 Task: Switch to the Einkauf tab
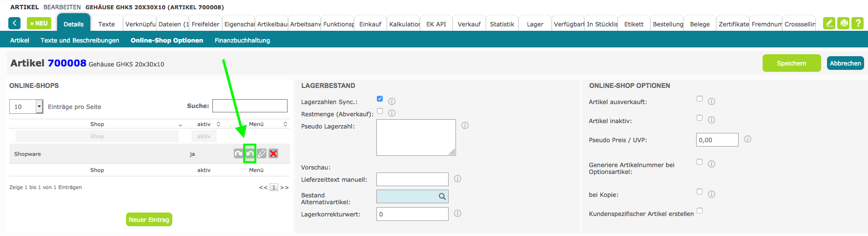coord(370,24)
